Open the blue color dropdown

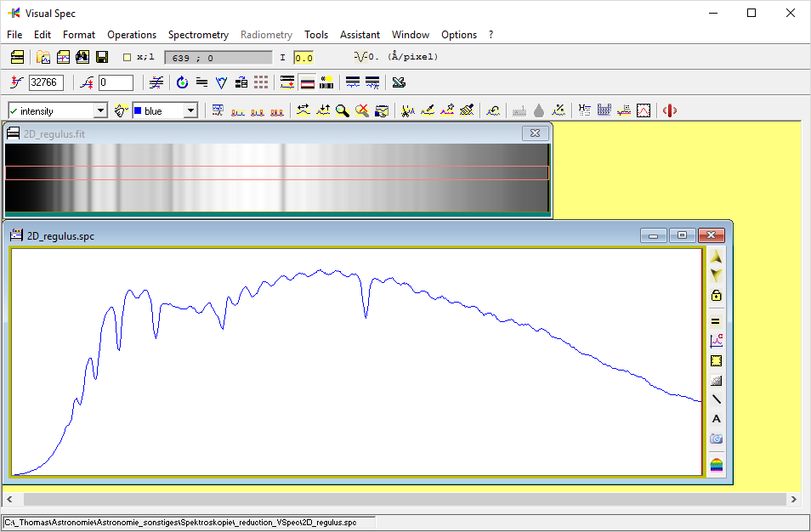coord(190,110)
